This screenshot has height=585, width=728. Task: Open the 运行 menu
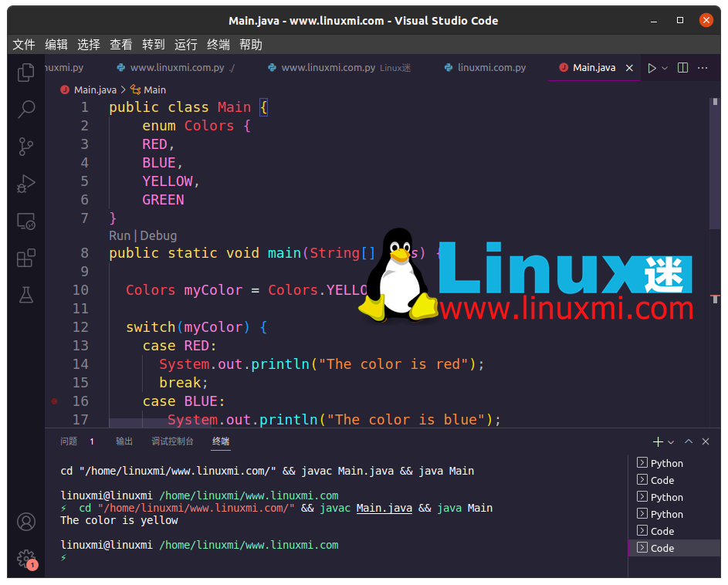(x=186, y=45)
